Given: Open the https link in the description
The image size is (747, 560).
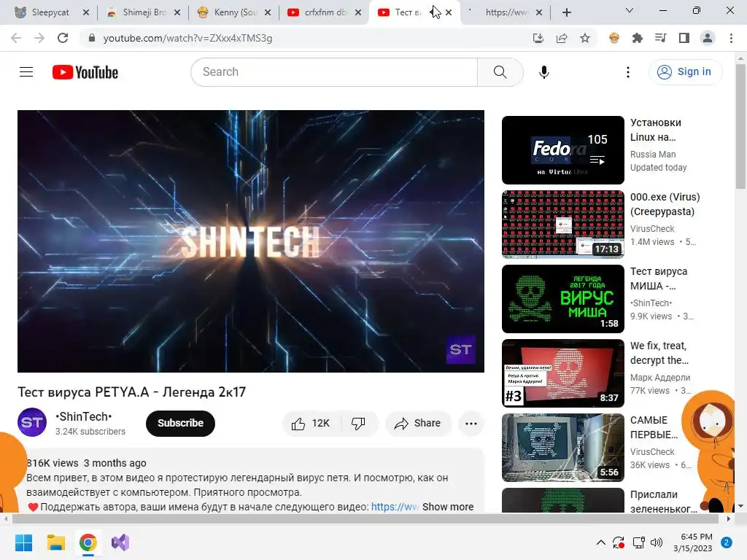Looking at the screenshot, I should pyautogui.click(x=395, y=507).
